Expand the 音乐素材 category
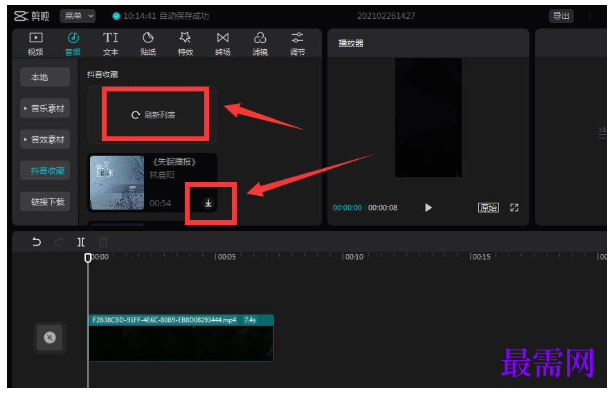Viewport: 613px width, 394px height. tap(45, 108)
